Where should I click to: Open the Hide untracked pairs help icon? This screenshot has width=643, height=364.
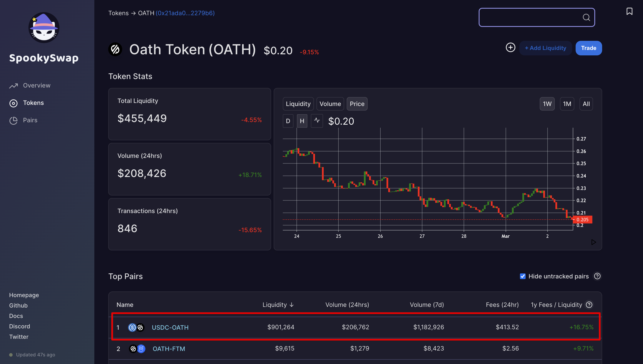pos(597,276)
